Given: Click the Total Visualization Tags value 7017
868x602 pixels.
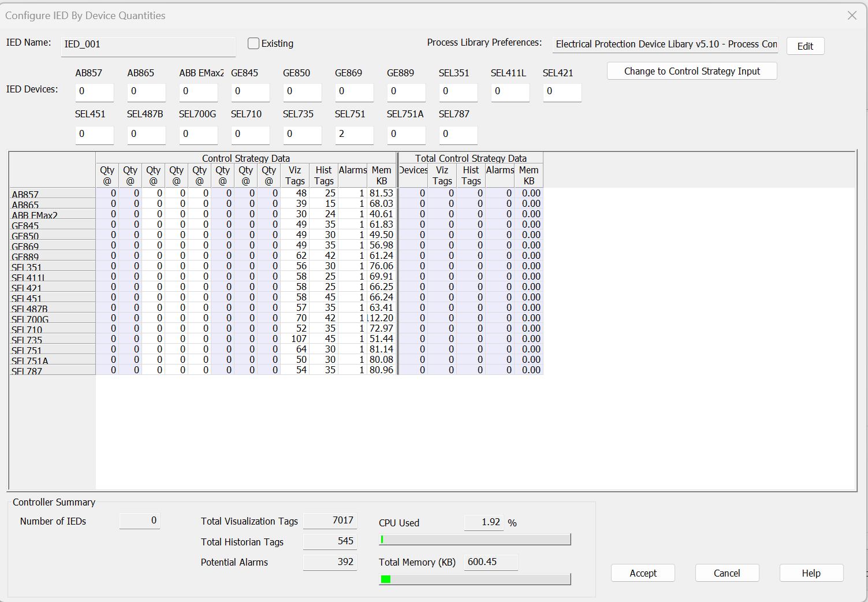Looking at the screenshot, I should pyautogui.click(x=330, y=521).
